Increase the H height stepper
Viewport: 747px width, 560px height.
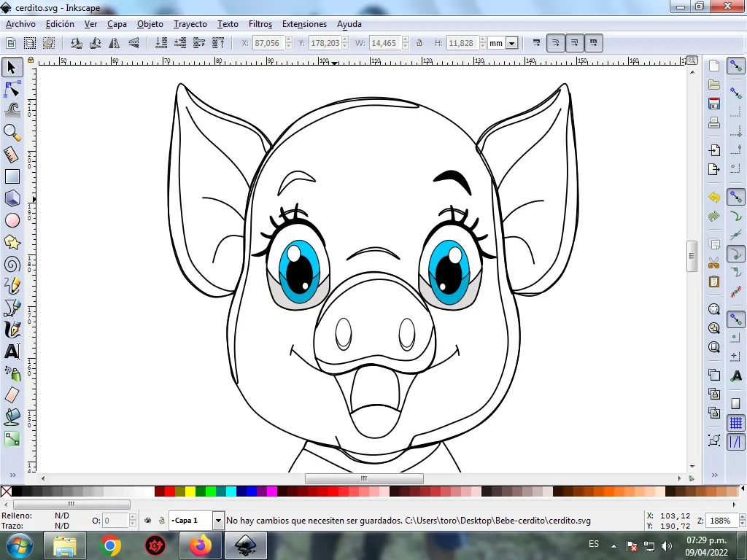483,39
